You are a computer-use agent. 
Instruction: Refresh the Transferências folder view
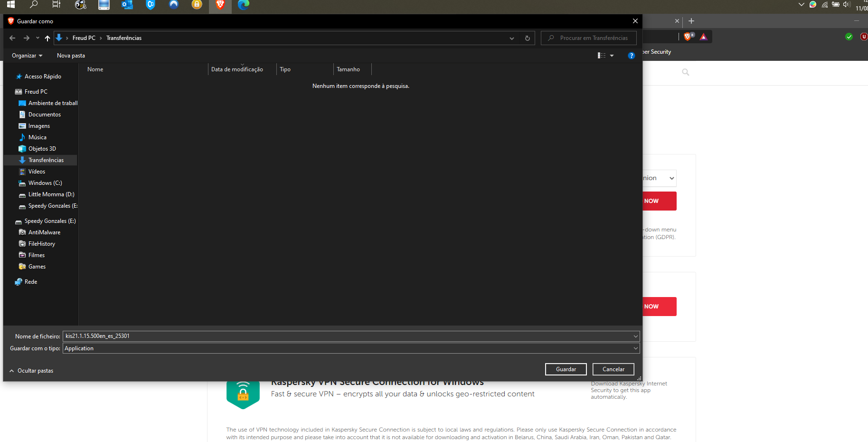527,38
